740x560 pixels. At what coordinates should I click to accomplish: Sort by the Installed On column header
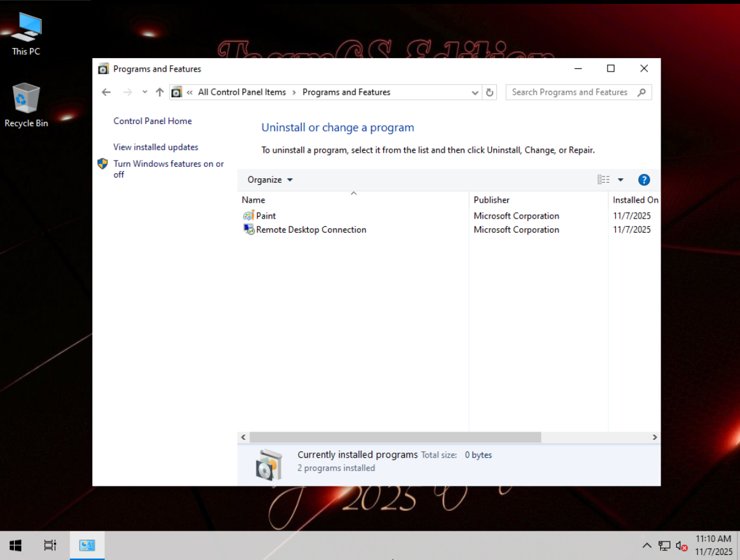click(634, 200)
